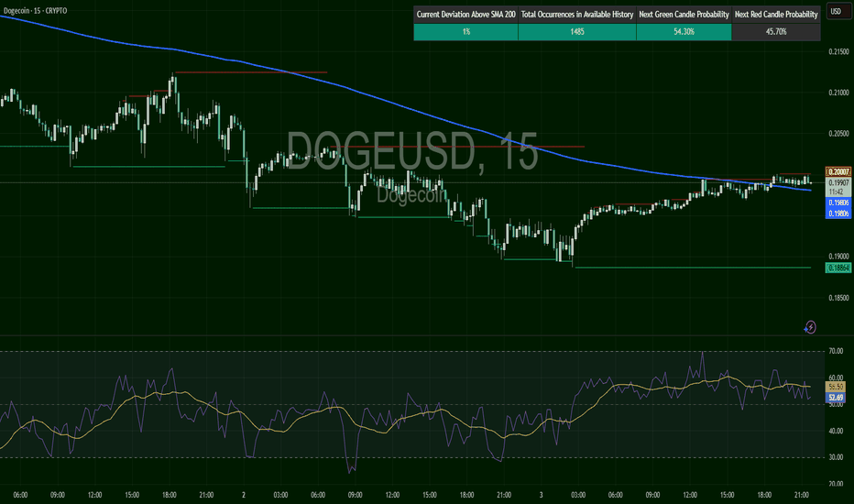Image resolution: width=854 pixels, height=504 pixels.
Task: Click the 1% deviation value cell
Action: [465, 32]
